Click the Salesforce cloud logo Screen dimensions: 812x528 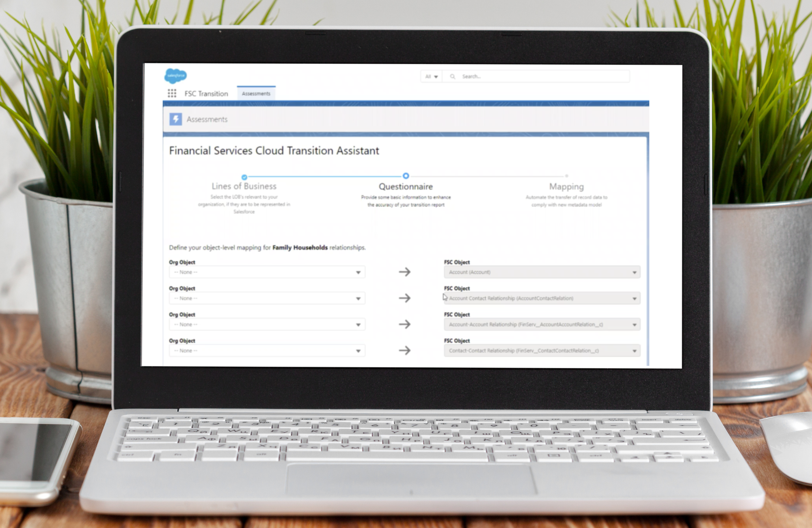pyautogui.click(x=175, y=76)
